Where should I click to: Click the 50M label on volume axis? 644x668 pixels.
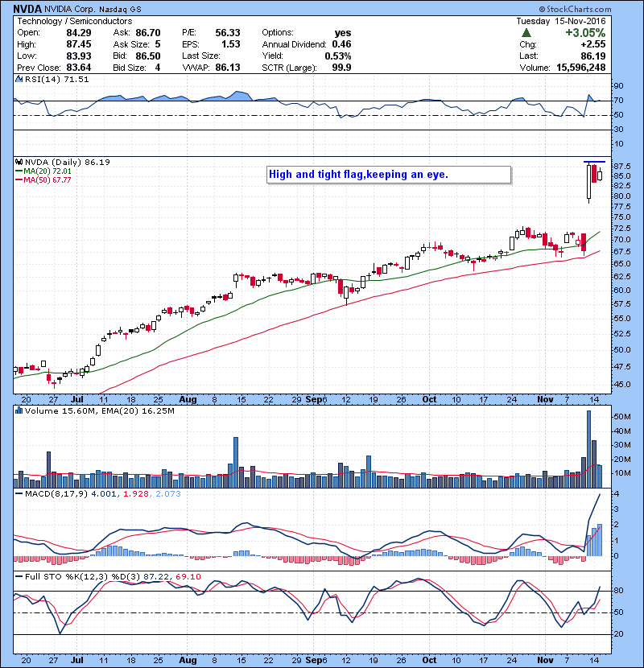tap(621, 417)
